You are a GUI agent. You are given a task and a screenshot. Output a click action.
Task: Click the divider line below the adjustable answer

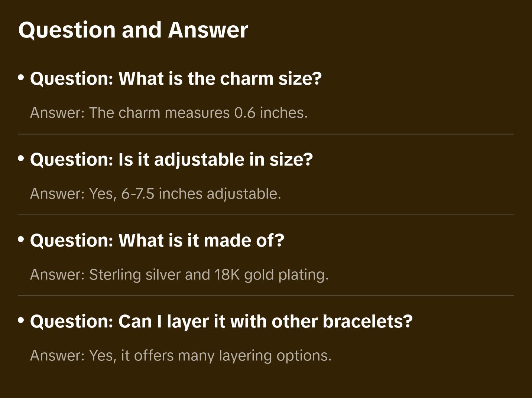tap(266, 215)
